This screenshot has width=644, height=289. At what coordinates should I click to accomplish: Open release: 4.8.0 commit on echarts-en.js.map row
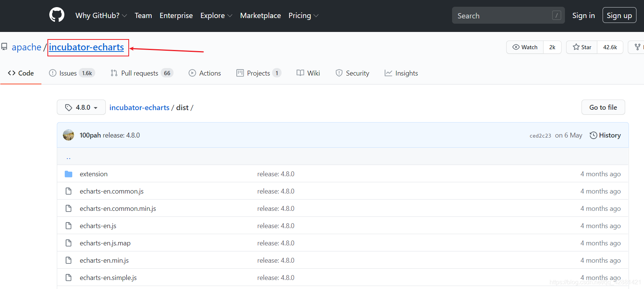pos(276,243)
